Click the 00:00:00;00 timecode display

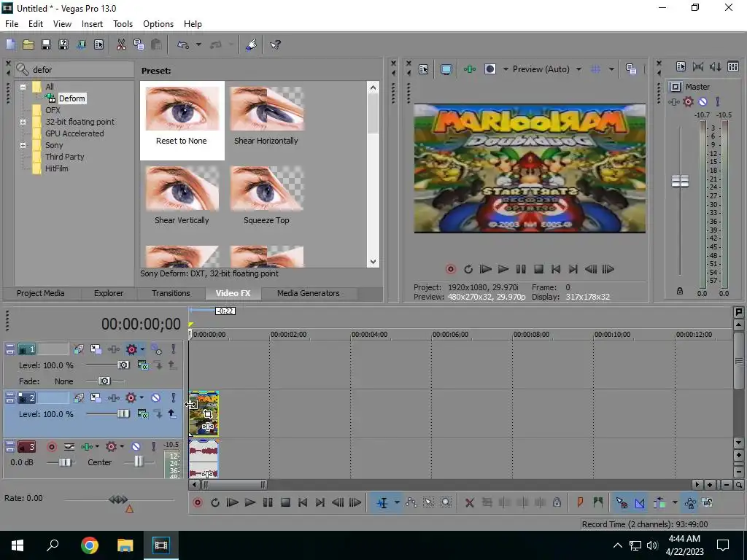point(141,324)
